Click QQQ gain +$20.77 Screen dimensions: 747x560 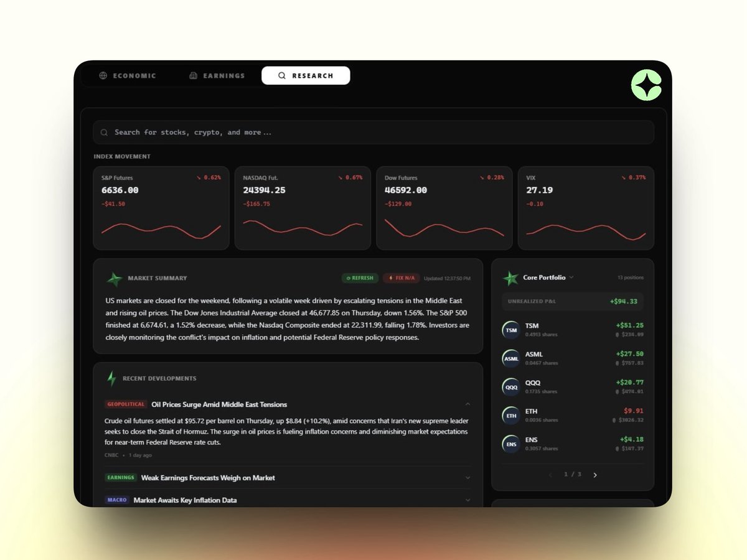630,383
